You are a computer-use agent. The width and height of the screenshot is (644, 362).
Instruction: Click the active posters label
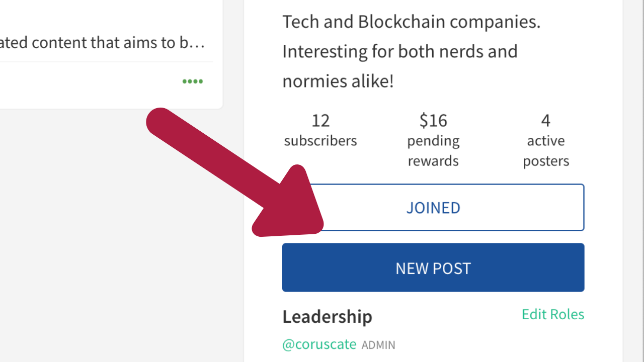pos(545,151)
